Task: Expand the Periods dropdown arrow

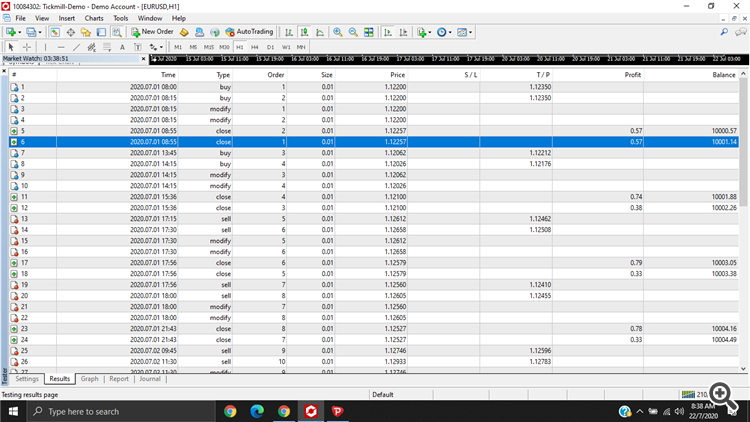Action: (x=450, y=33)
